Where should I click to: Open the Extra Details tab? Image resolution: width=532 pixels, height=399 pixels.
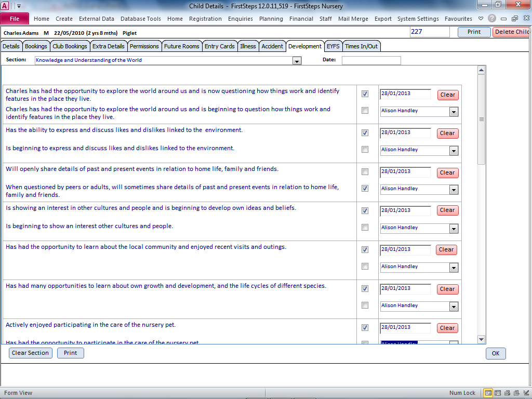click(109, 46)
